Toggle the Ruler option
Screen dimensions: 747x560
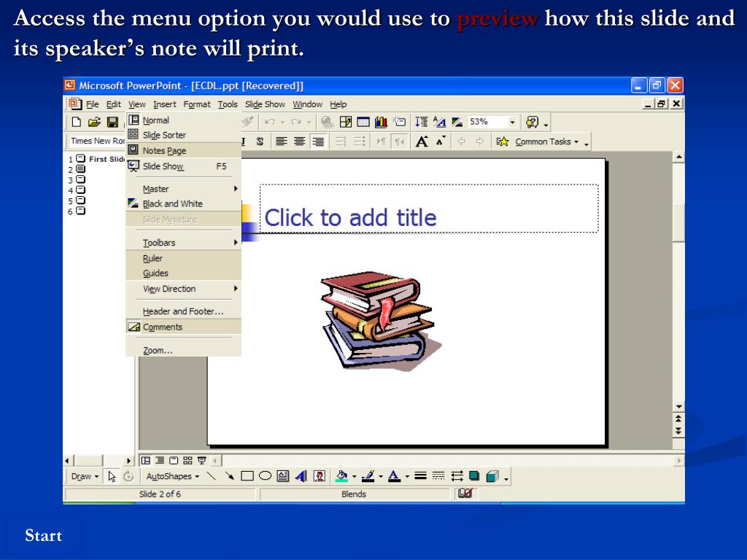[183, 258]
